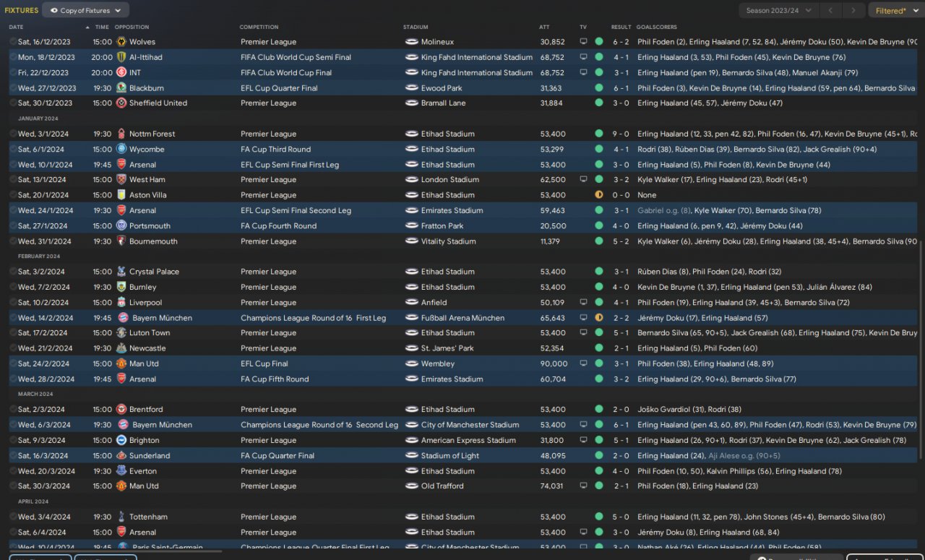This screenshot has height=560, width=925.
Task: Click the TV icon on the Liverpool row
Action: 583,303
